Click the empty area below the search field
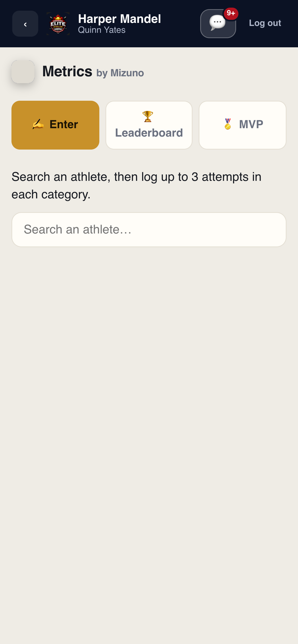The height and width of the screenshot is (644, 298). 149,432
